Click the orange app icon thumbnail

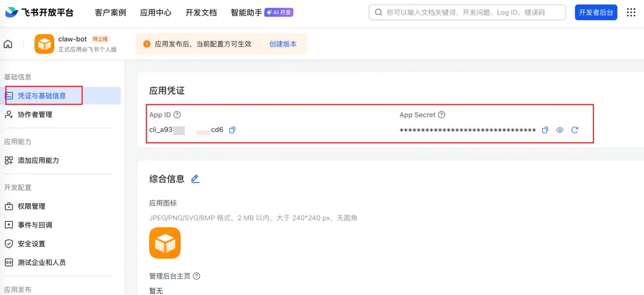[x=165, y=243]
